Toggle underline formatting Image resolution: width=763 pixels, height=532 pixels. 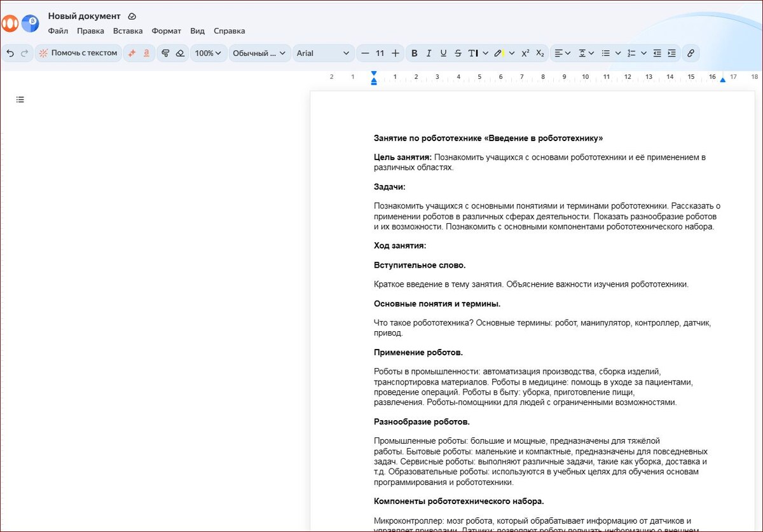pyautogui.click(x=443, y=53)
